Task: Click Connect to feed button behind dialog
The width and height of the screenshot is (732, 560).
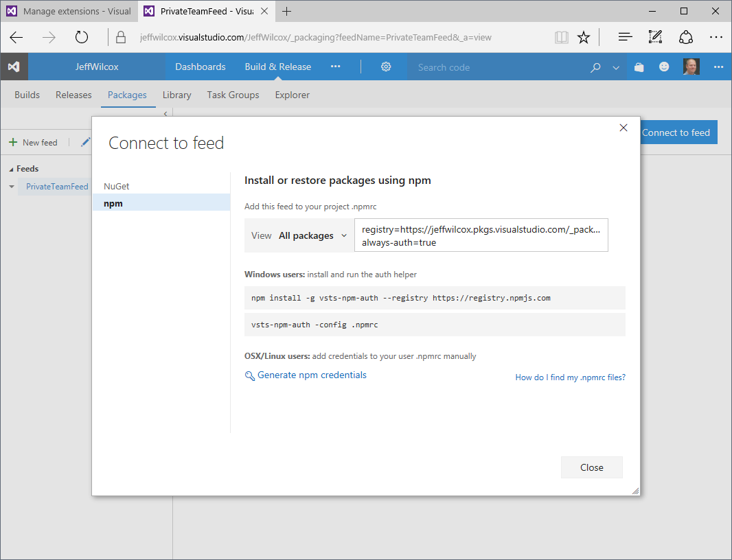Action: pos(678,132)
